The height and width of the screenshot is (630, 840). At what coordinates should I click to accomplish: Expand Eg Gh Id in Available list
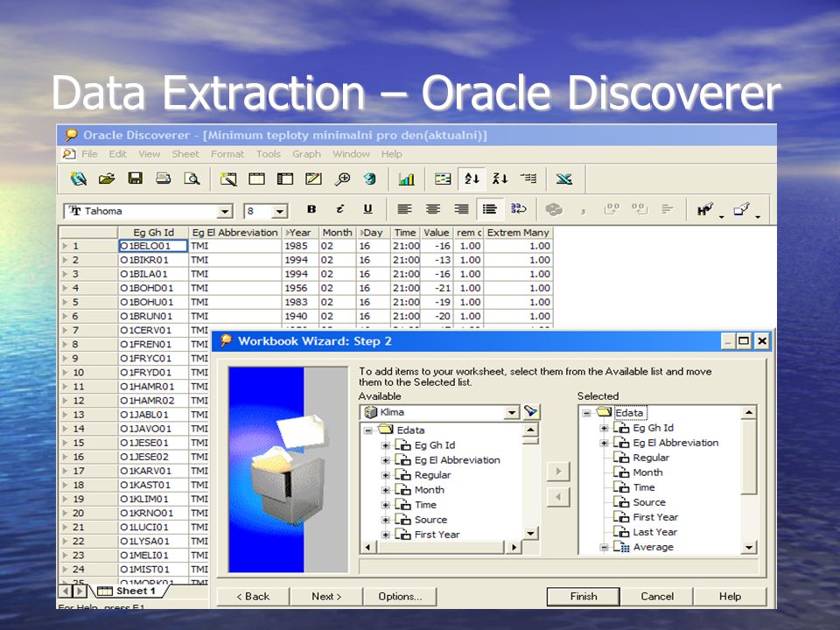pos(385,445)
